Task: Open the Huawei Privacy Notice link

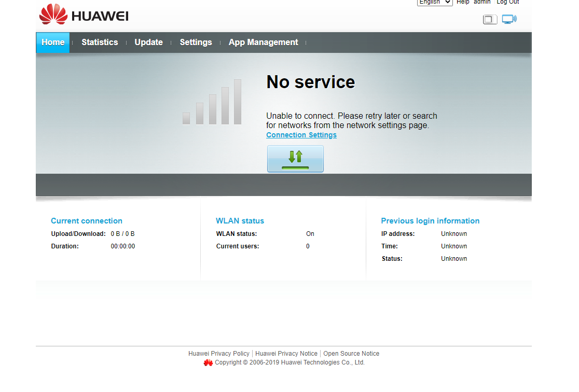Action: coord(286,354)
